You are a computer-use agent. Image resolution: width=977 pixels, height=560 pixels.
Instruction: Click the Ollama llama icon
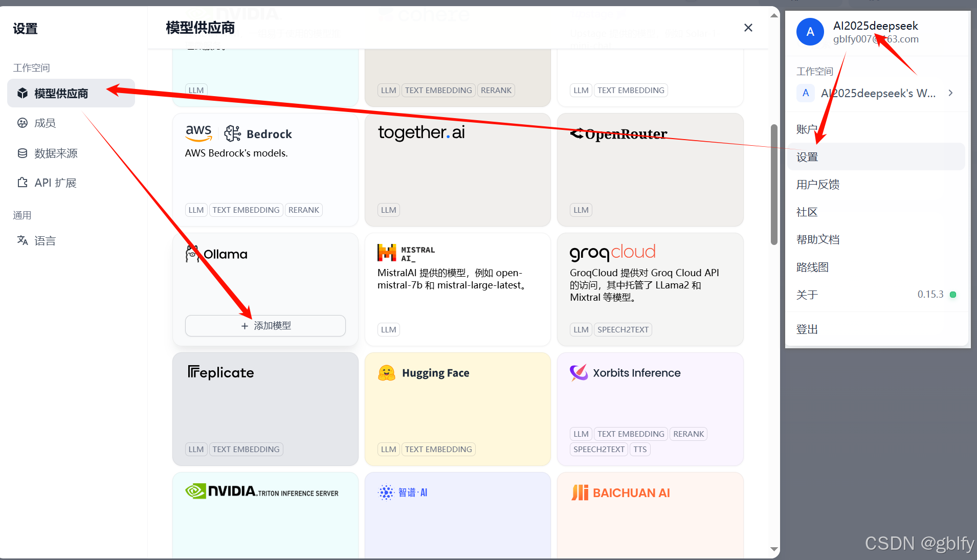tap(192, 254)
